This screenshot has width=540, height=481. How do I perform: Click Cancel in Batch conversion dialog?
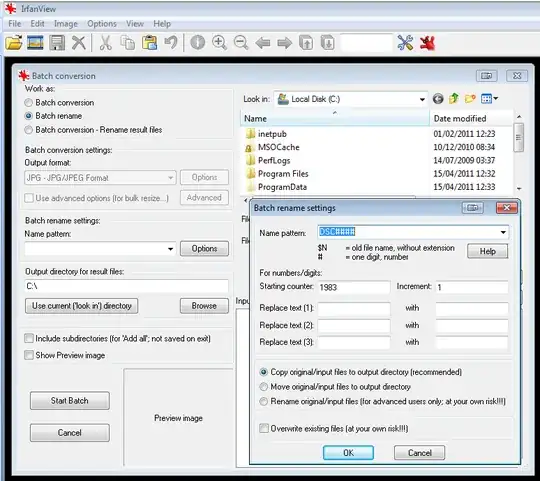[70, 433]
